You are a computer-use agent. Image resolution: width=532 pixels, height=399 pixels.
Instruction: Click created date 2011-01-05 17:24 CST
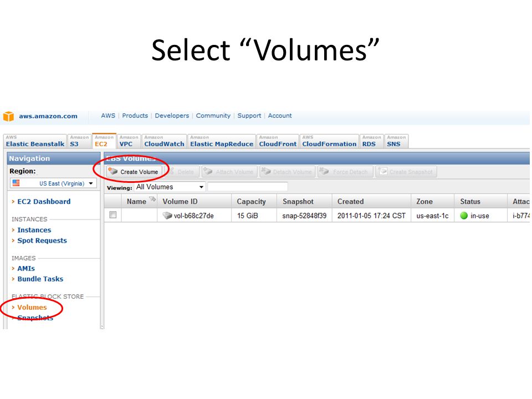[371, 216]
